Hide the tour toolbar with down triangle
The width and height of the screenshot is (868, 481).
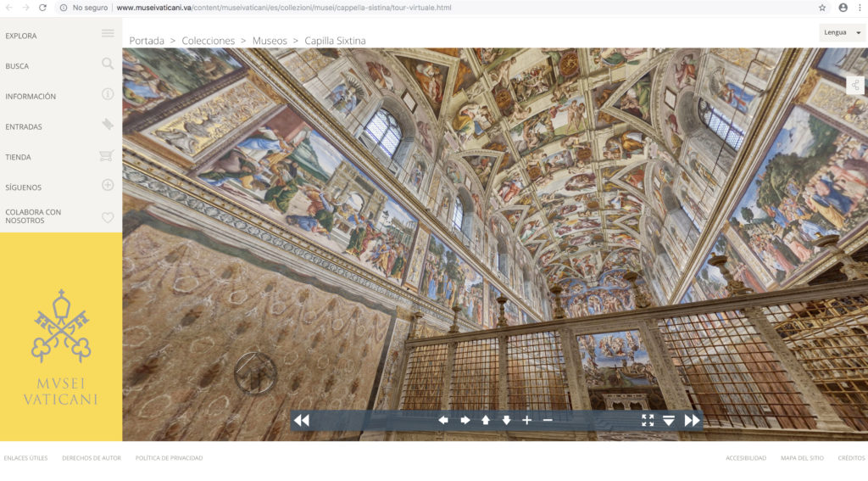coord(669,421)
